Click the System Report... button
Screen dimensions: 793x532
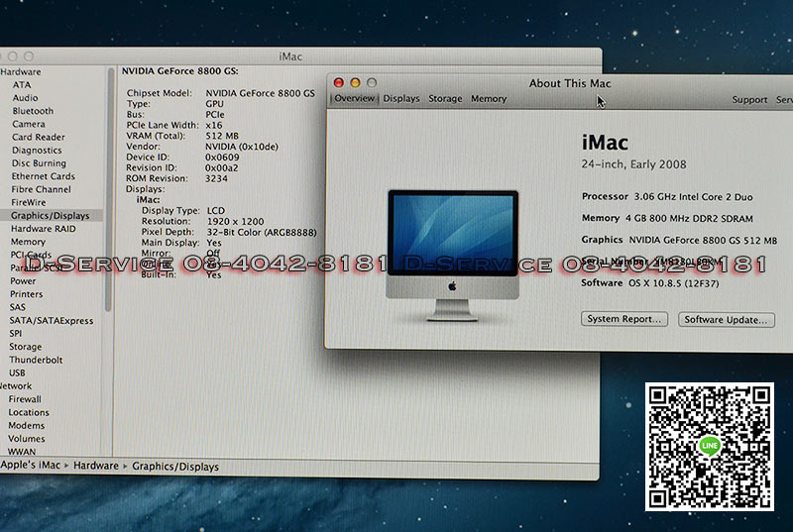624,319
